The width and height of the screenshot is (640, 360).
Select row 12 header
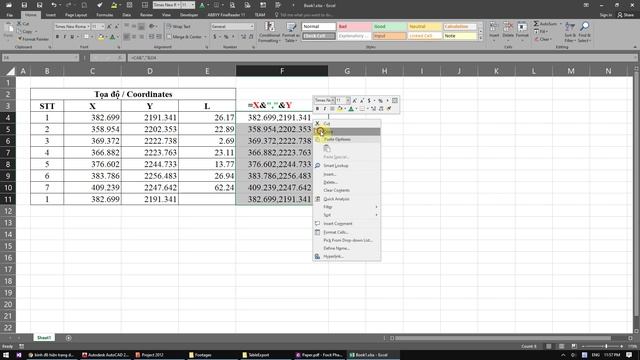[x=8, y=211]
